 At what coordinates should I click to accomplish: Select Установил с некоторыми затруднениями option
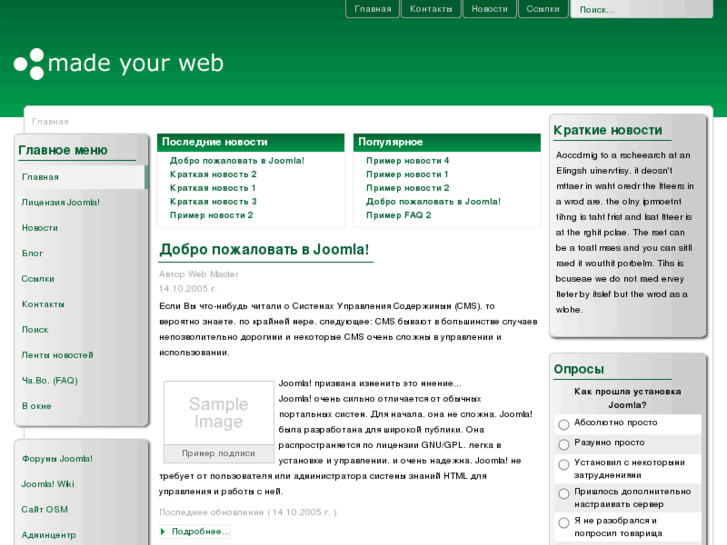pos(564,464)
